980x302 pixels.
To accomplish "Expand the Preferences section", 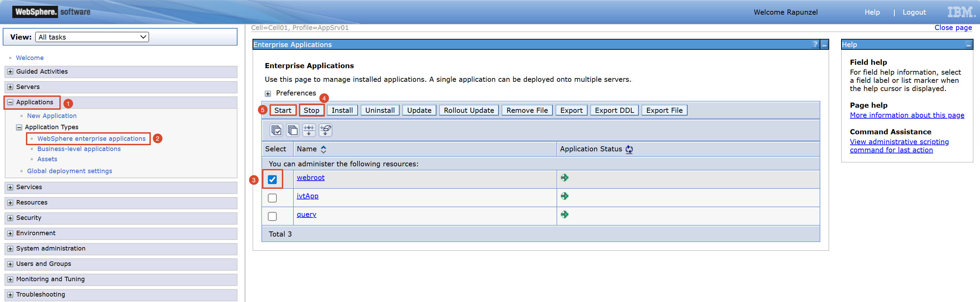I will click(x=268, y=93).
